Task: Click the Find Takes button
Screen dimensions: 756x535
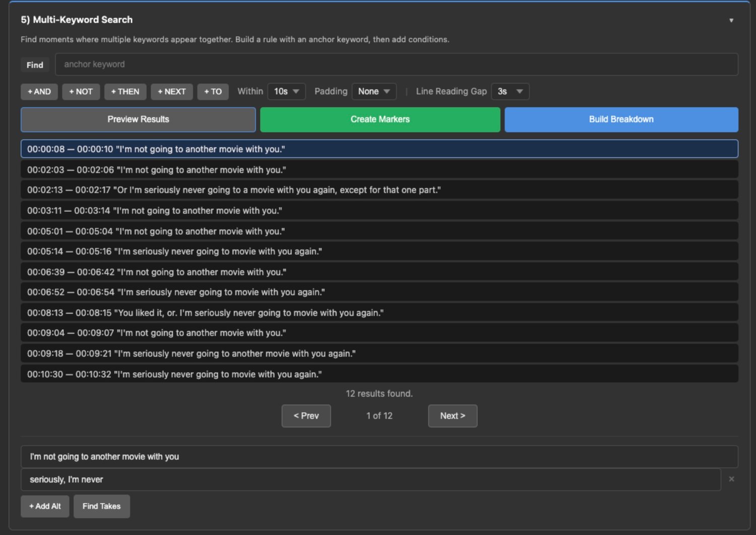Action: click(x=102, y=506)
